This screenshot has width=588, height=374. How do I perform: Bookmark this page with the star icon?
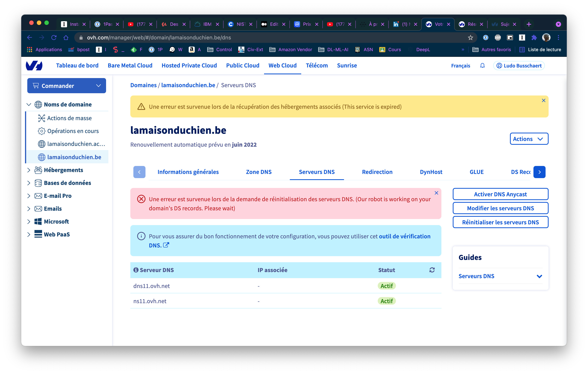(470, 37)
